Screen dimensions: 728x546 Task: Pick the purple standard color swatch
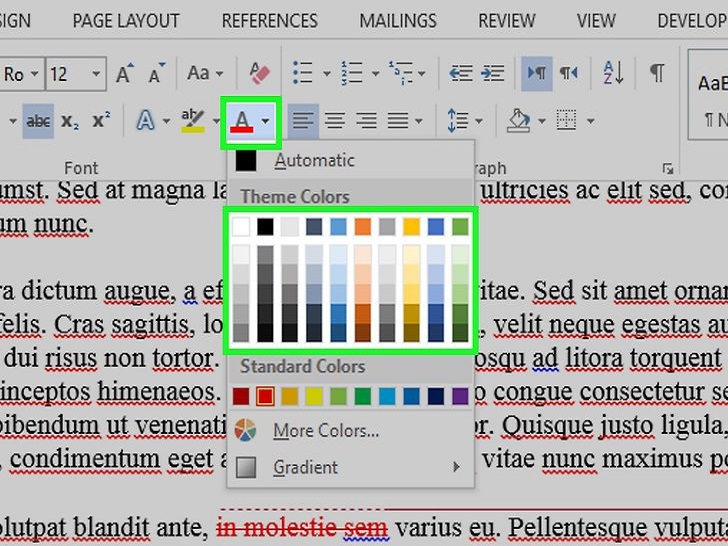point(459,397)
